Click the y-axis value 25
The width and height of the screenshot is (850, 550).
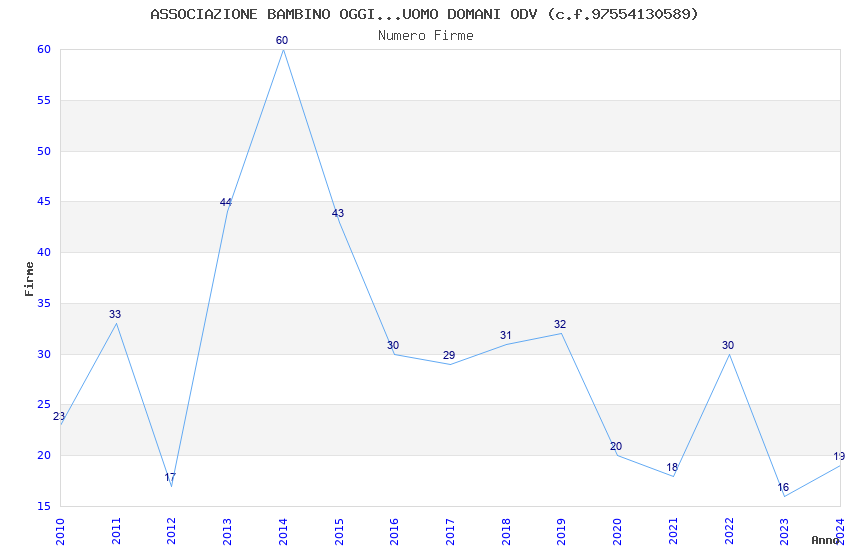(44, 405)
